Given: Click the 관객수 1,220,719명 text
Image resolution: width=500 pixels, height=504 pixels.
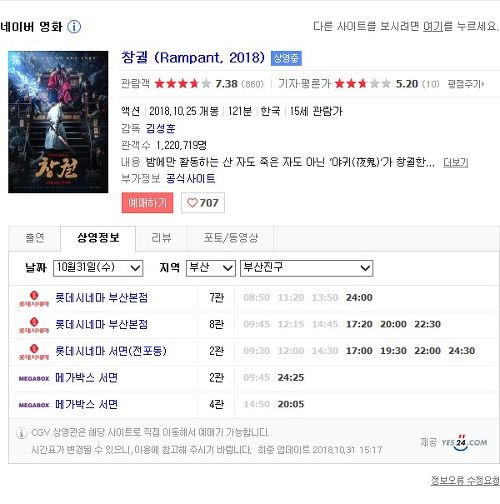Looking at the screenshot, I should tap(164, 145).
